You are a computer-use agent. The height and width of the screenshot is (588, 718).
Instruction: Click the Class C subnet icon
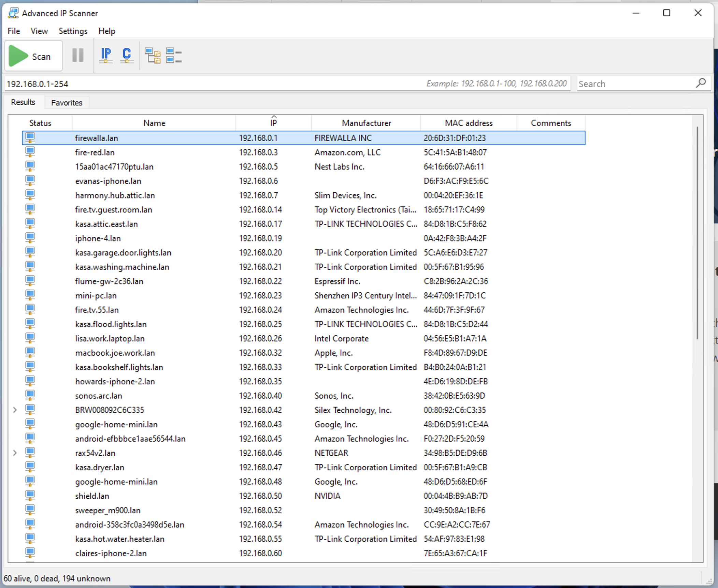point(127,55)
